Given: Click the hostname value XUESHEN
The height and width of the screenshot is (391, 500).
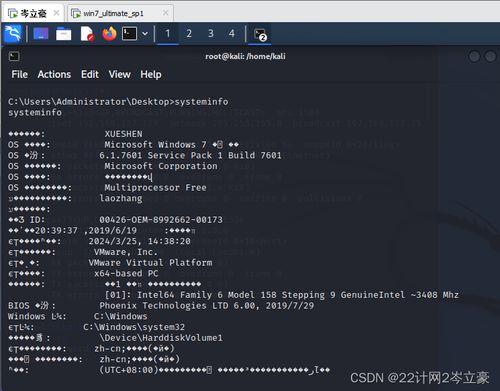Looking at the screenshot, I should (x=123, y=134).
